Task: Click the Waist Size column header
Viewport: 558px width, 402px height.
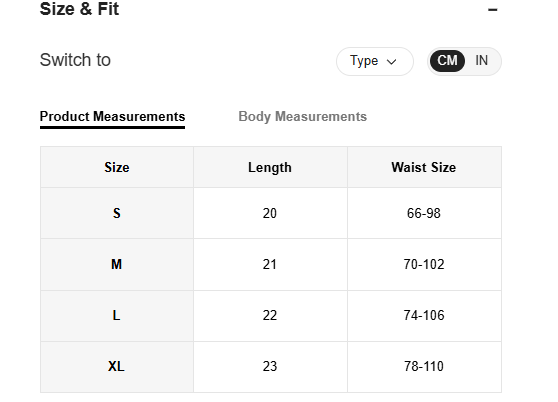Action: (x=424, y=167)
